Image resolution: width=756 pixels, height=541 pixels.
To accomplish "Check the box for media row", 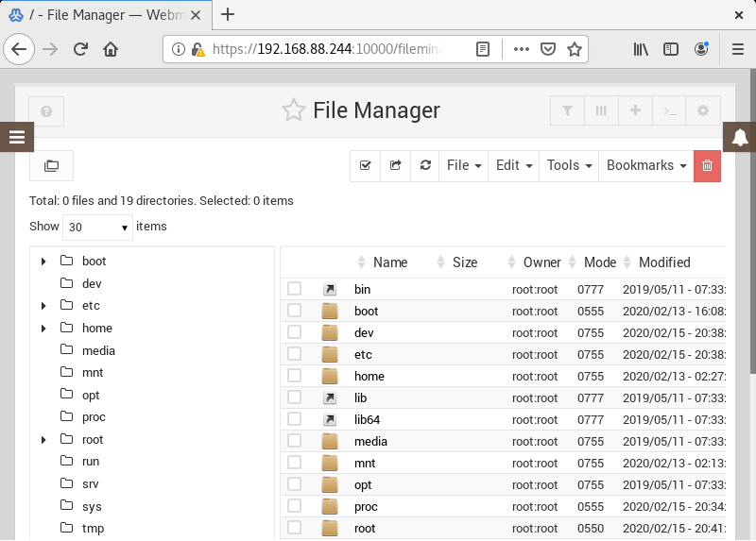I will (x=294, y=440).
